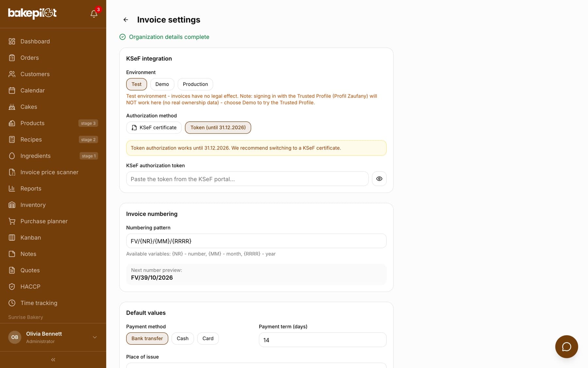This screenshot has width=588, height=368.
Task: Click the Purchase planner cart icon
Action: tap(12, 221)
